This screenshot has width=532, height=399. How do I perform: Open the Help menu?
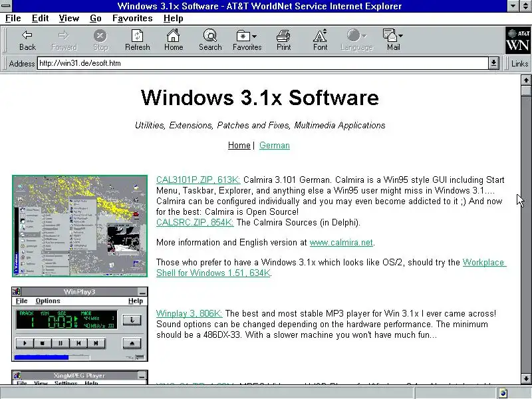tap(173, 19)
